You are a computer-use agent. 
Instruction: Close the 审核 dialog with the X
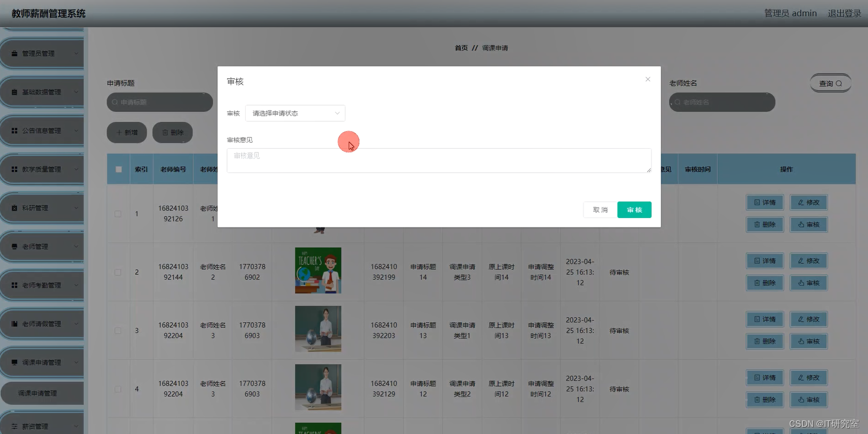(x=648, y=79)
